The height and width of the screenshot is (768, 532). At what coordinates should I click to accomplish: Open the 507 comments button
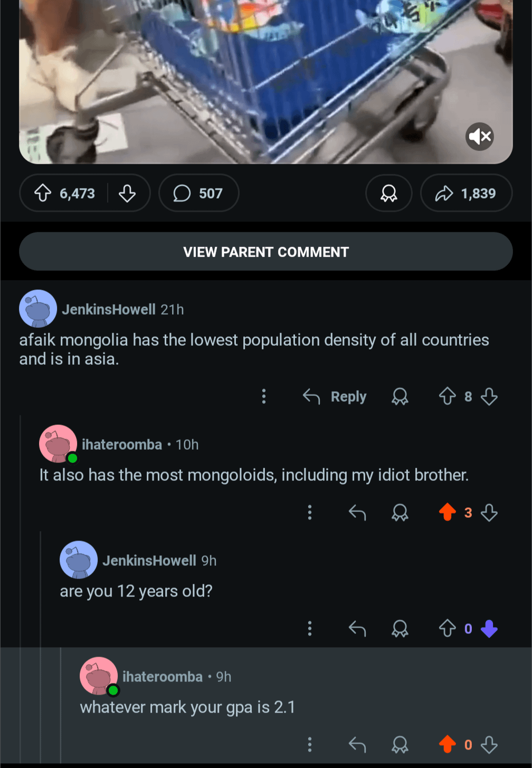point(198,193)
